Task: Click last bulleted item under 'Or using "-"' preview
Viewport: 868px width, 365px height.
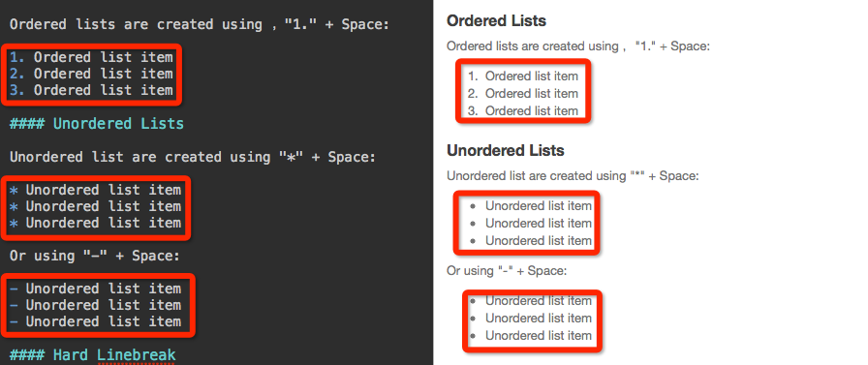Action: tap(531, 336)
